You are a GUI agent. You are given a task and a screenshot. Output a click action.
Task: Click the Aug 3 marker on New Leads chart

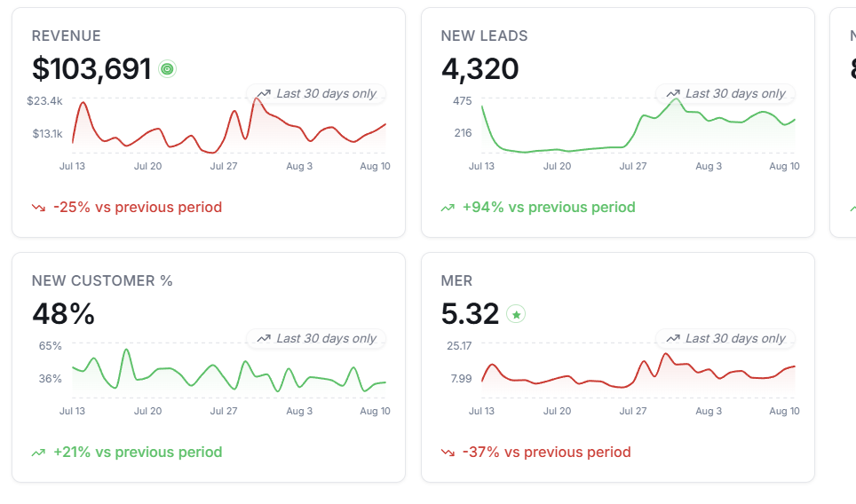[709, 166]
